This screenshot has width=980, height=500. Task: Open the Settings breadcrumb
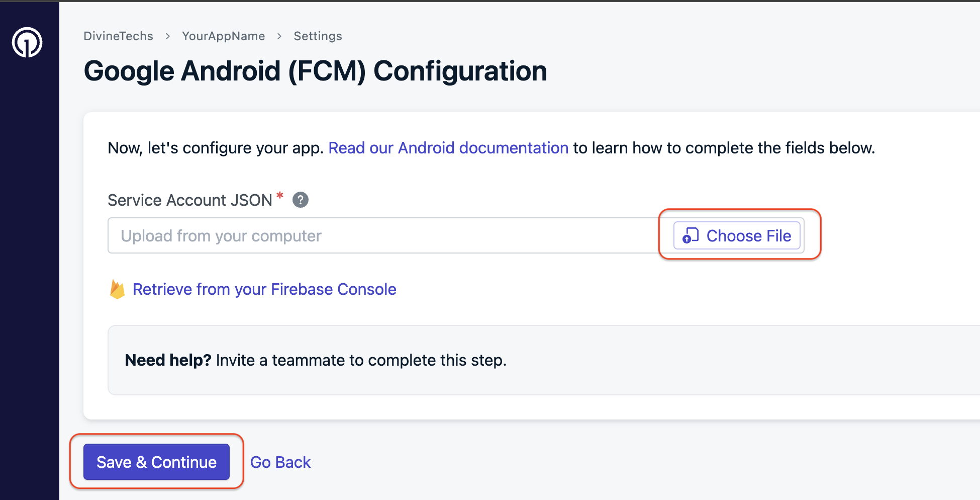click(318, 36)
